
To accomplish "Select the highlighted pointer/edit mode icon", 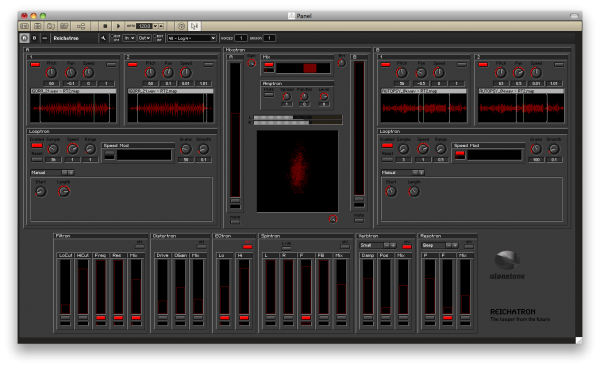I will coord(194,26).
